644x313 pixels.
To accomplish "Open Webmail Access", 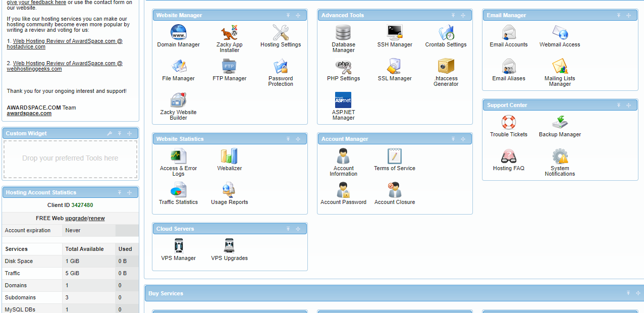I will tap(559, 35).
